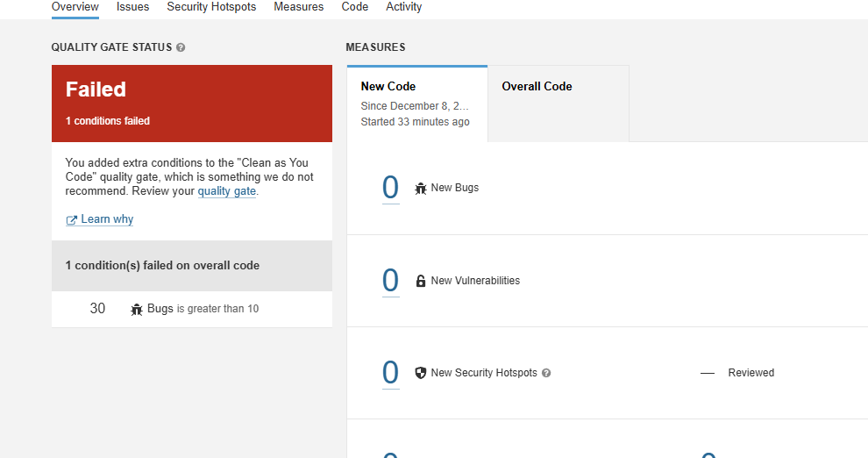Click the New Vulnerabilities label
Screen dimensions: 868x458
click(475, 281)
